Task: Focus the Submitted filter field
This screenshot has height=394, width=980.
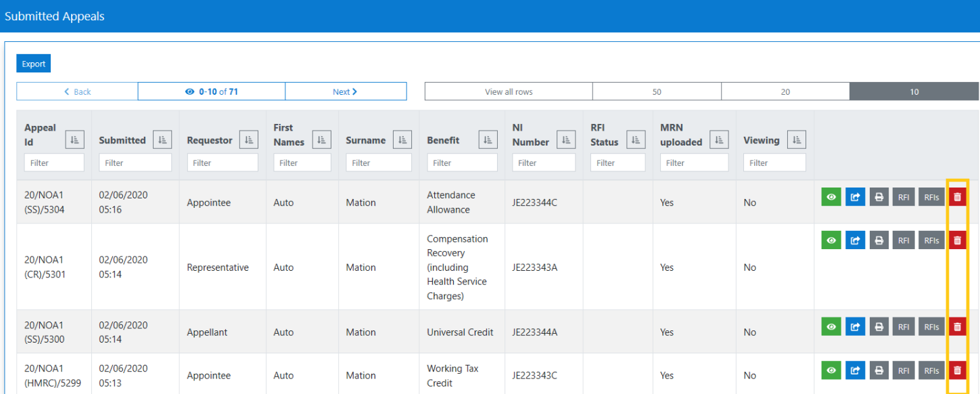Action: point(135,162)
